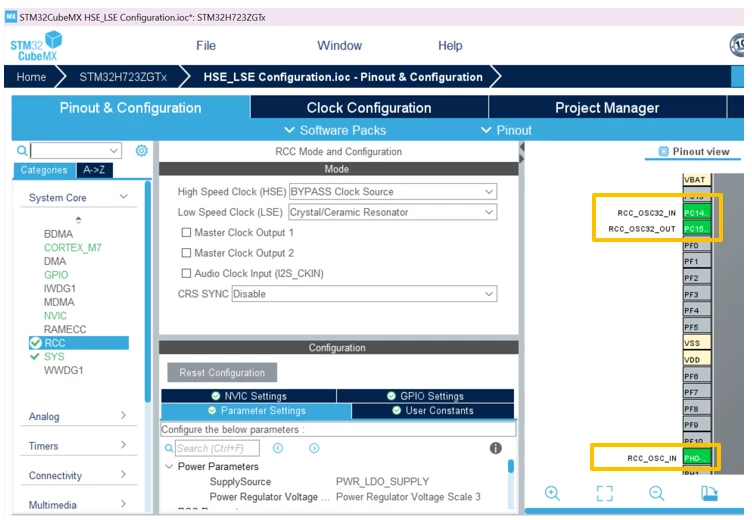Open NVIC Settings tab
Viewport: 752px width, 520px height.
[x=248, y=396]
